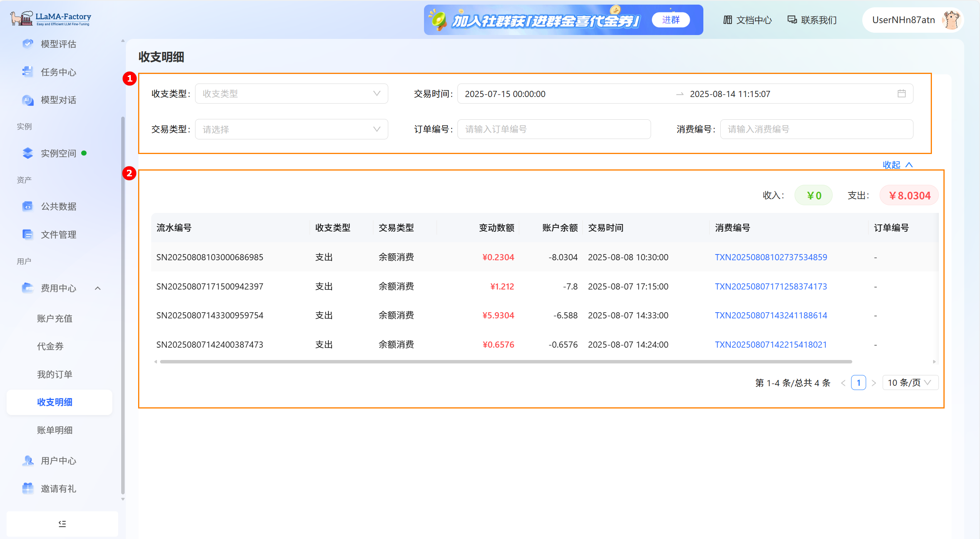Click the 模型评估 sidebar icon

(x=27, y=44)
